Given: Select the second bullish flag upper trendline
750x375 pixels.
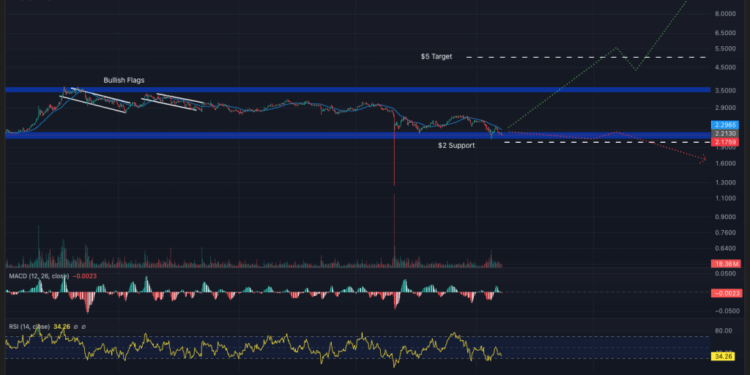Looking at the screenshot, I should (180, 98).
